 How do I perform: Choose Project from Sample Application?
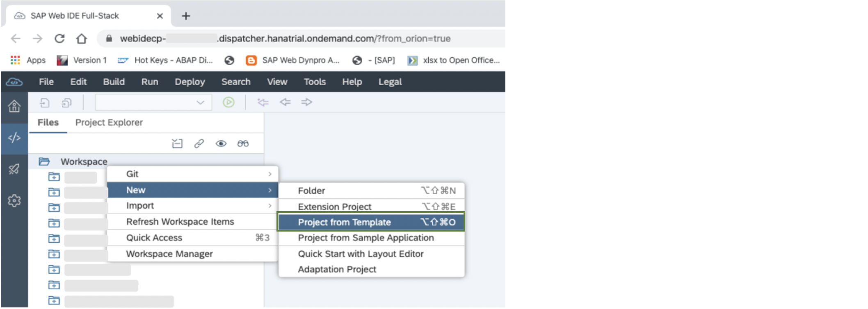click(x=372, y=238)
